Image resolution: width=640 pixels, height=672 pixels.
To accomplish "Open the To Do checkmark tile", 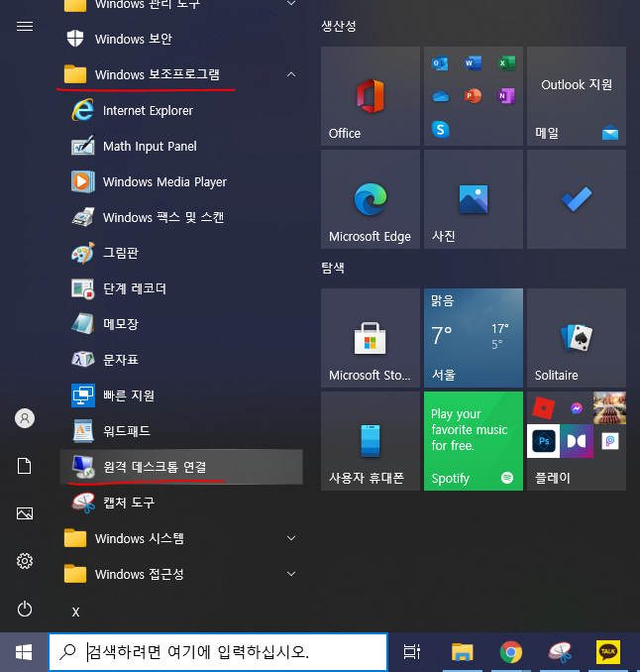I will coord(577,199).
